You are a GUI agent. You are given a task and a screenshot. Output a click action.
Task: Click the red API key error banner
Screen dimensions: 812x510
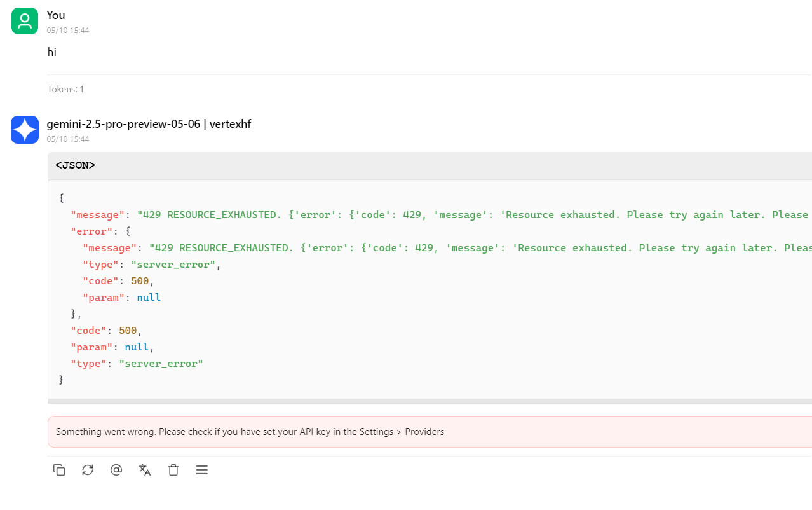(250, 432)
